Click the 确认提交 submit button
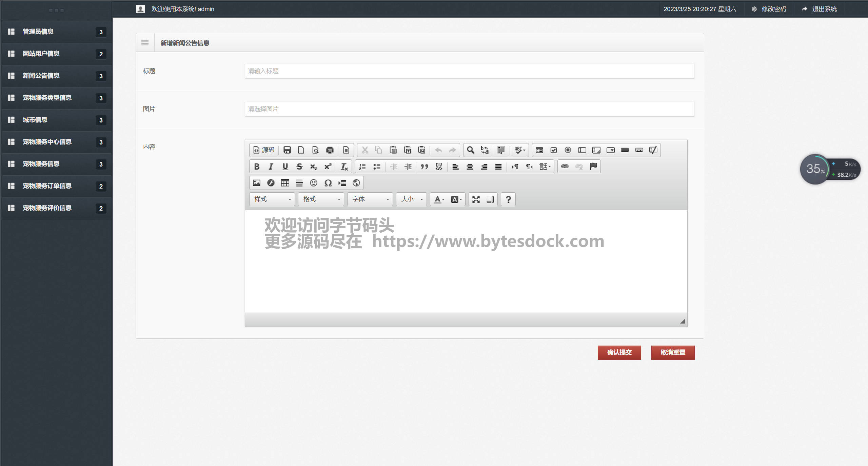 tap(619, 352)
